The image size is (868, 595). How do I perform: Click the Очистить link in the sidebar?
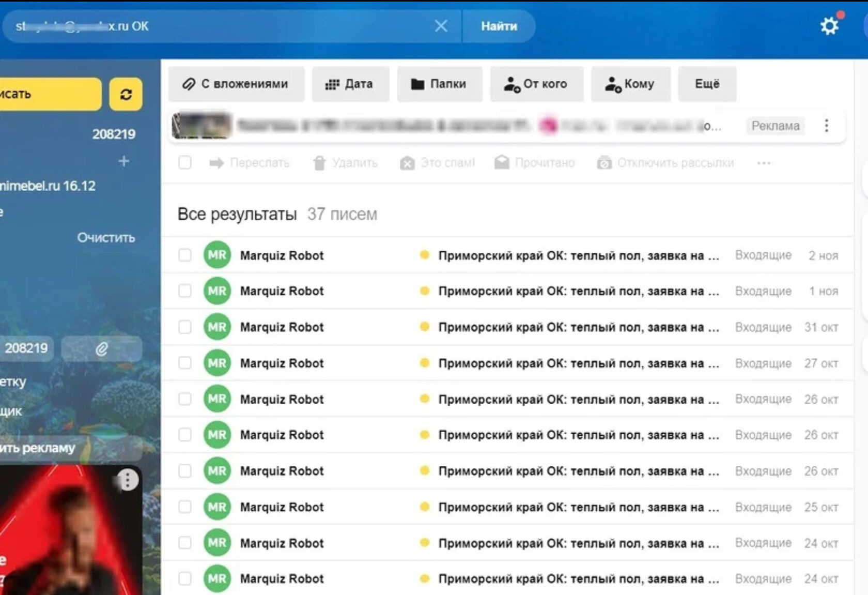click(x=106, y=238)
